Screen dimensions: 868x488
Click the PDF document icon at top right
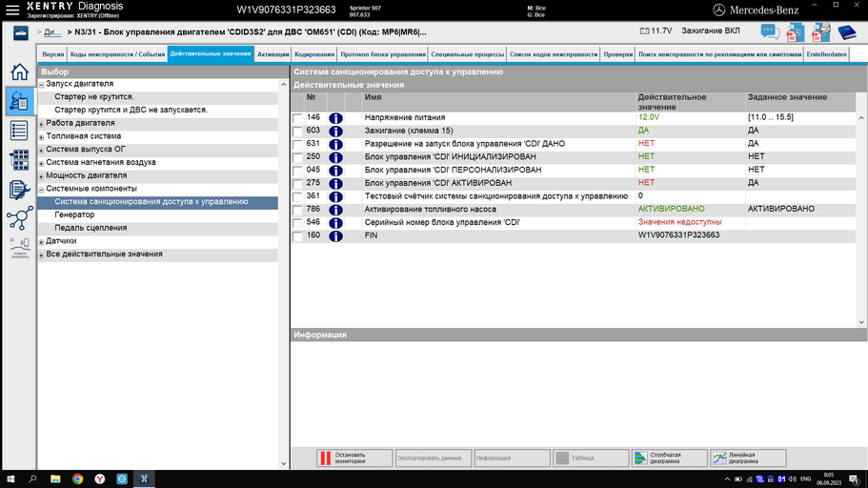[x=795, y=32]
